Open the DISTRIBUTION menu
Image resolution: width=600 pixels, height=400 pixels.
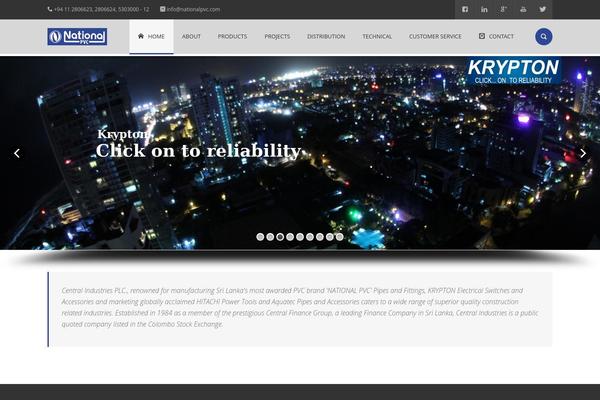point(326,36)
